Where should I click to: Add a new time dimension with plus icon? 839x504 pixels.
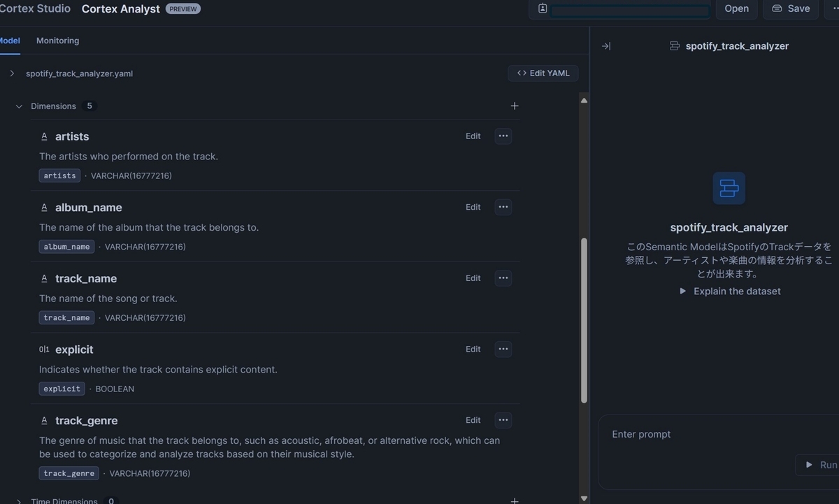coord(515,501)
